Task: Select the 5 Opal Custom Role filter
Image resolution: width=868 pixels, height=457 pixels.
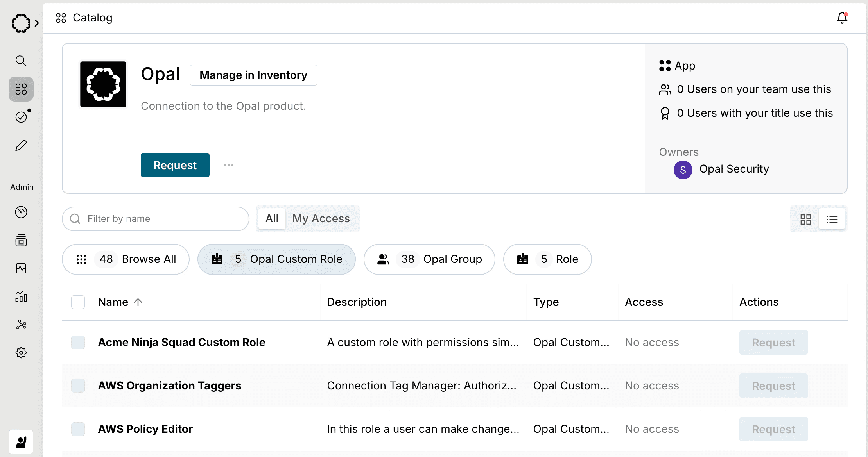Action: click(x=276, y=259)
